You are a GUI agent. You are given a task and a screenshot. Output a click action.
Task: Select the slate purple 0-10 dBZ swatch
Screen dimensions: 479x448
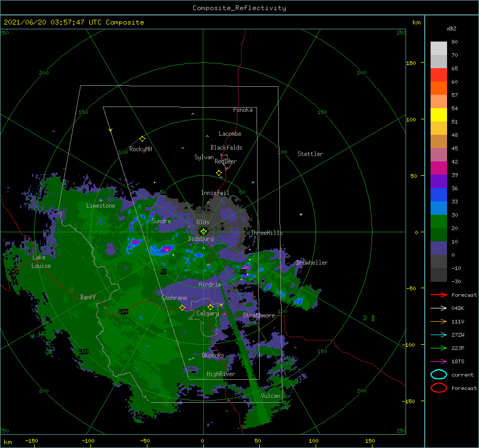tap(439, 248)
